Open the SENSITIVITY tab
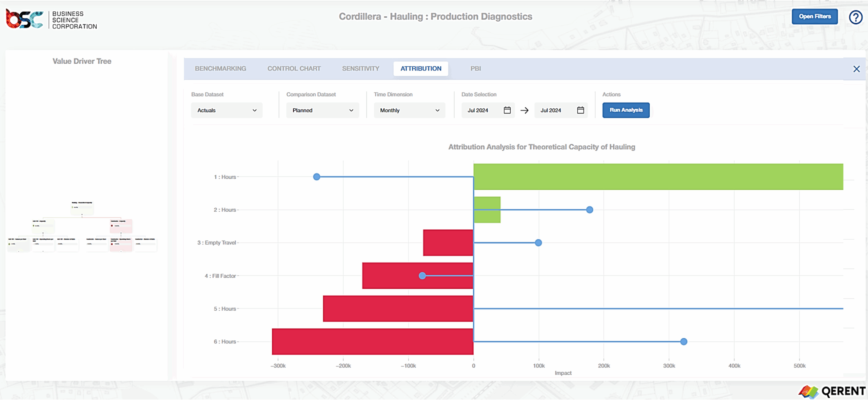This screenshot has height=400, width=868. click(x=360, y=68)
